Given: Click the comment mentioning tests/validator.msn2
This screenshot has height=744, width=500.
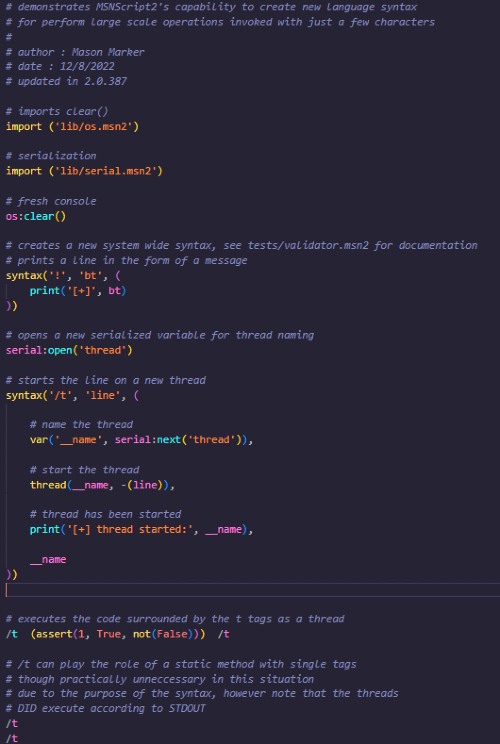Looking at the screenshot, I should click(241, 245).
